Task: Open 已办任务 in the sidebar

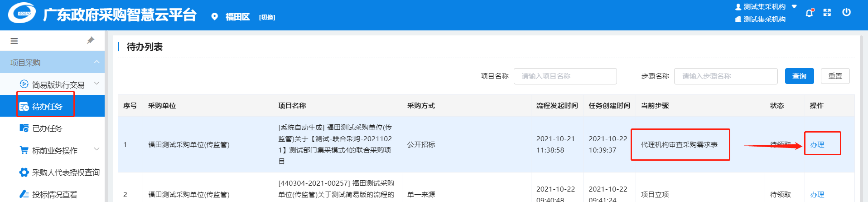Action: click(x=47, y=128)
